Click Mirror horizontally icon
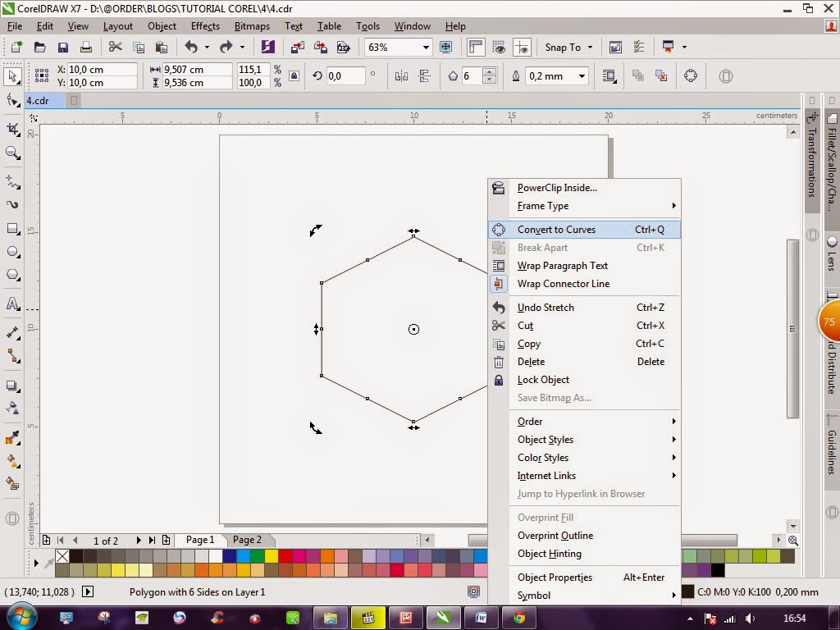 click(x=401, y=76)
